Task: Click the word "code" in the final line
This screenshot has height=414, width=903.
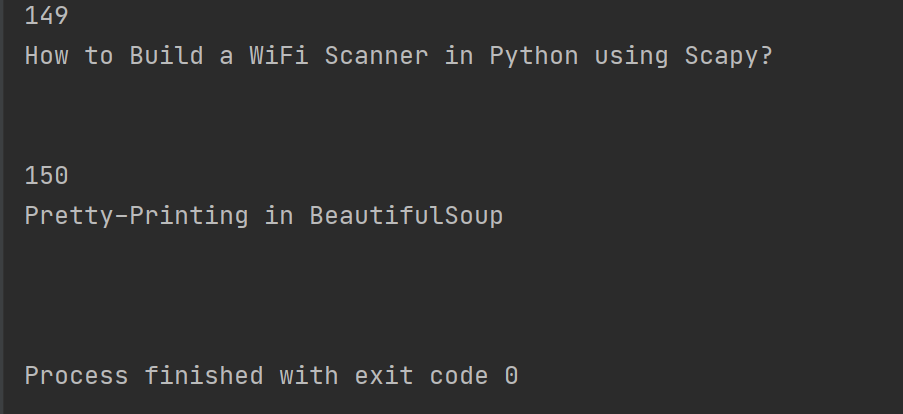Action: (x=458, y=376)
